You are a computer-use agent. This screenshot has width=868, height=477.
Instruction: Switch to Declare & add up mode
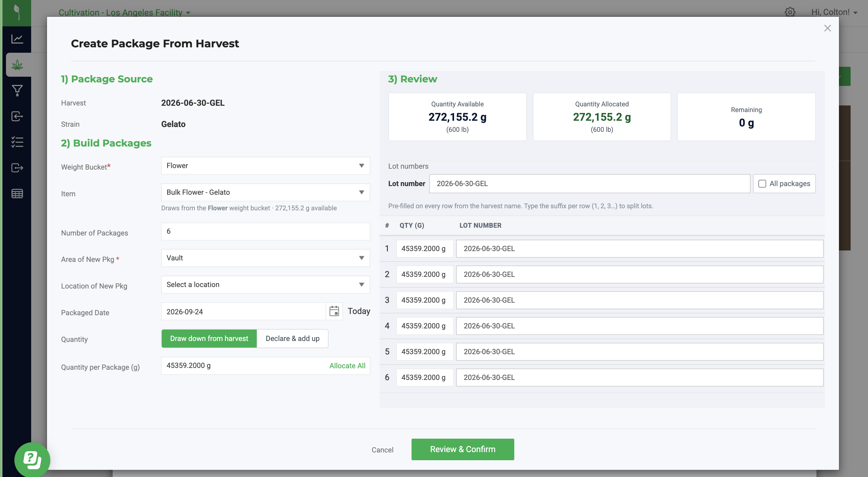(x=292, y=339)
